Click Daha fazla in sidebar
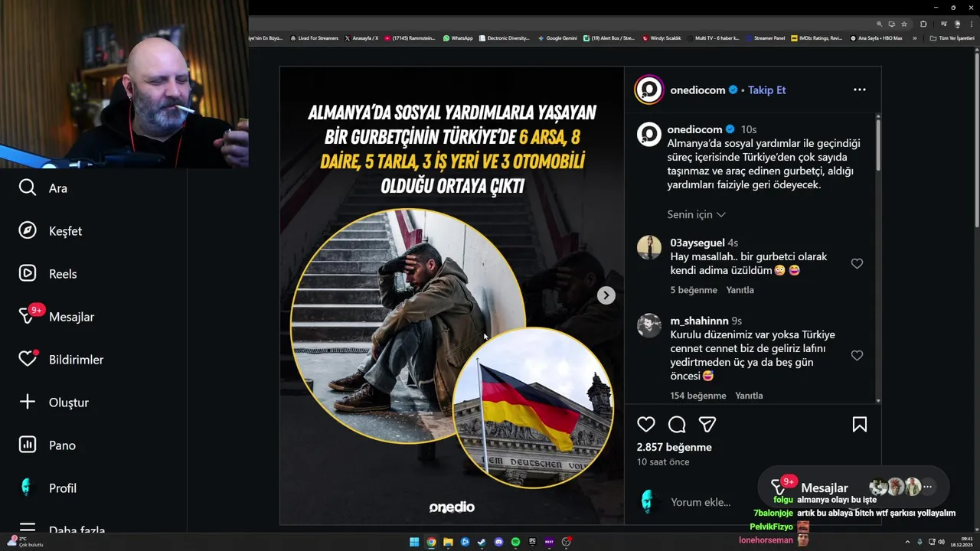This screenshot has width=980, height=551. (x=61, y=528)
